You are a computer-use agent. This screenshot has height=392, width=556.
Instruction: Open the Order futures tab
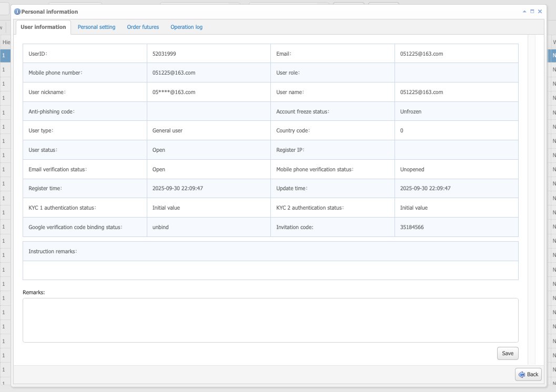click(x=143, y=27)
